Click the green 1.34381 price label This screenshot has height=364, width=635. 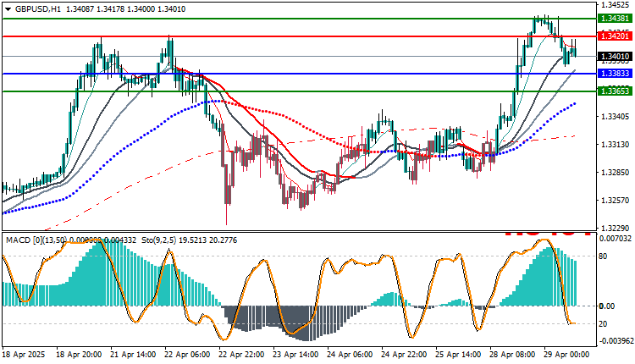click(x=615, y=19)
